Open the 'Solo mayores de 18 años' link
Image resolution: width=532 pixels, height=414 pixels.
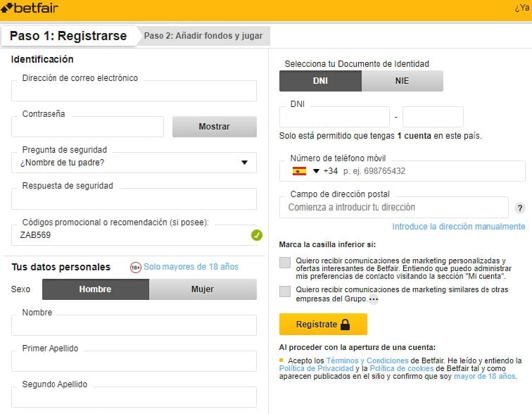(191, 267)
